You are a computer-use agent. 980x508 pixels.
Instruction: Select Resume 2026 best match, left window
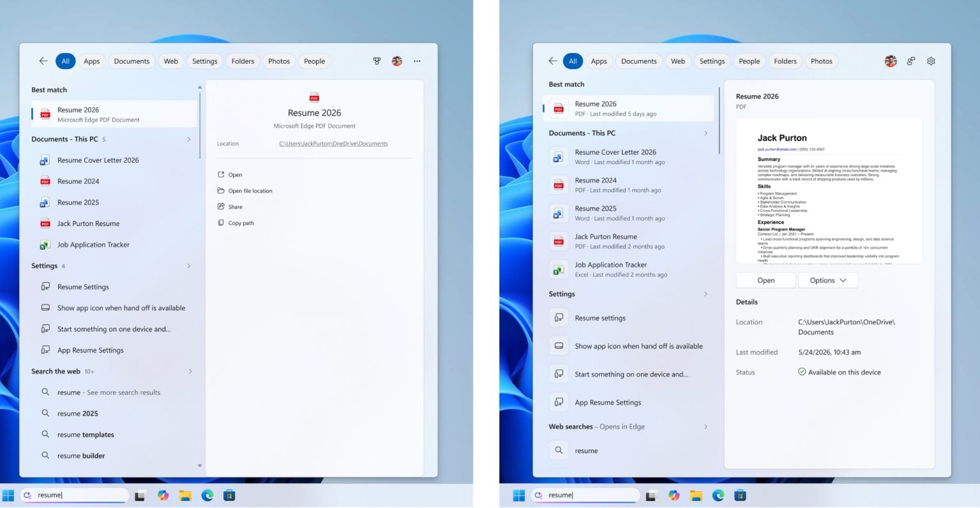[x=114, y=114]
